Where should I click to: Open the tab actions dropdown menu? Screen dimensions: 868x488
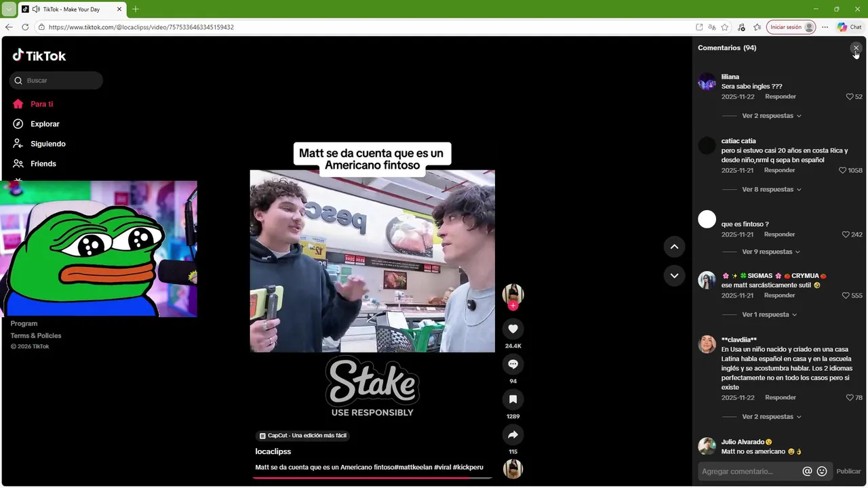coord(9,9)
